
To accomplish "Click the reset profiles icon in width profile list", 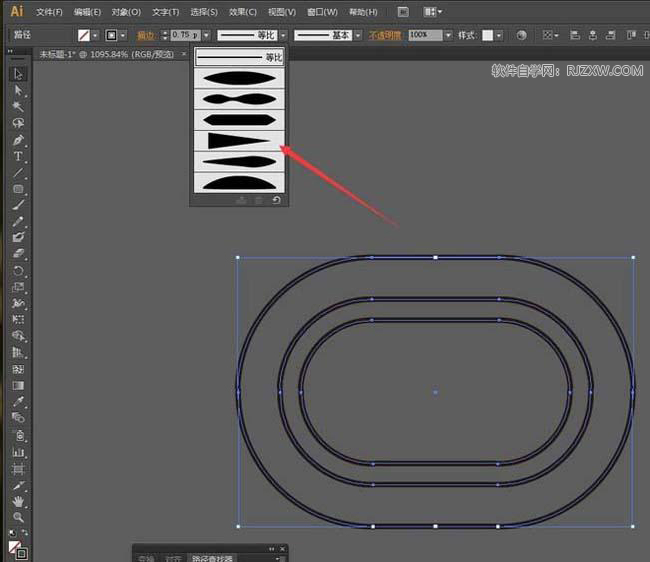I will point(276,200).
